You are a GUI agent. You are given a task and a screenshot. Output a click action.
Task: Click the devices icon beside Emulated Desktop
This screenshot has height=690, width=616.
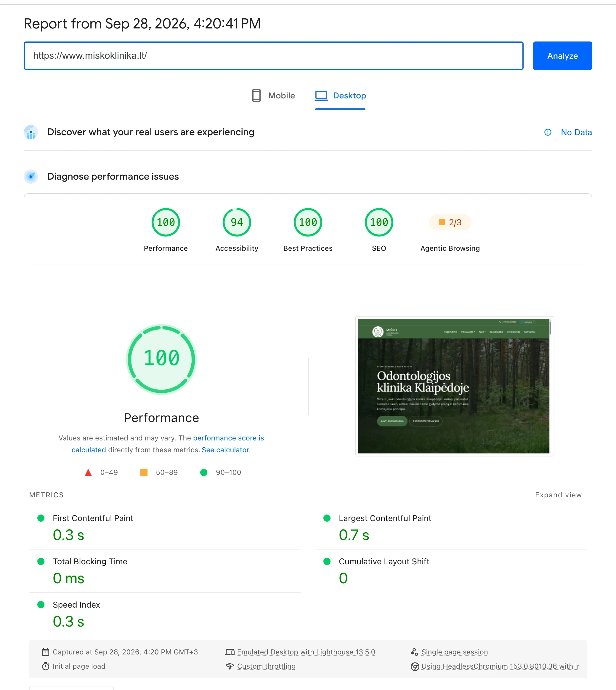[230, 652]
